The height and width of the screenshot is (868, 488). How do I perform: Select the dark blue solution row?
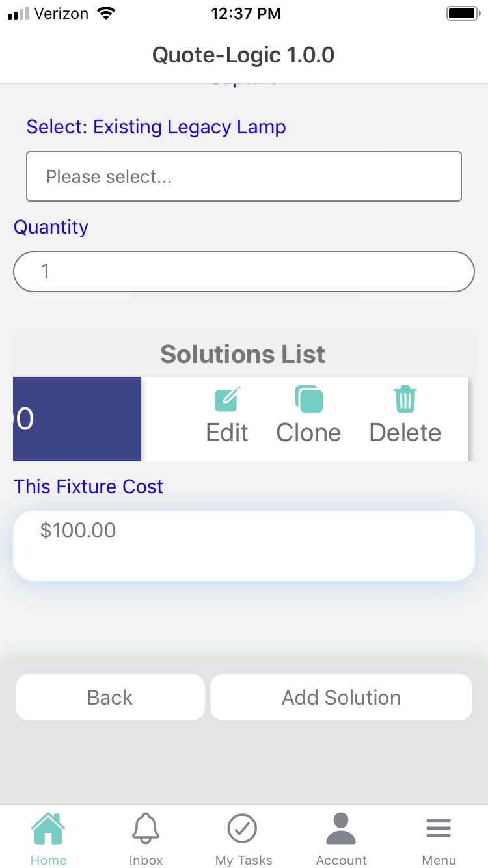[77, 419]
